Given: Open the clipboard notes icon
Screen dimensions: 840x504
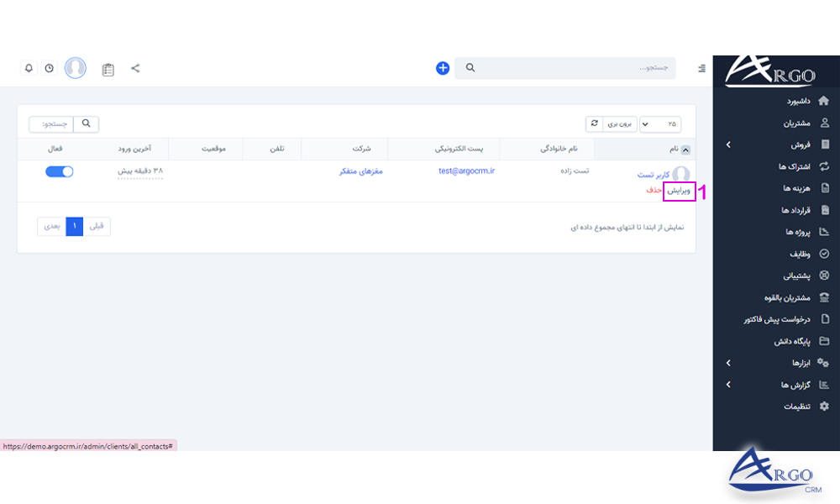Looking at the screenshot, I should 108,68.
